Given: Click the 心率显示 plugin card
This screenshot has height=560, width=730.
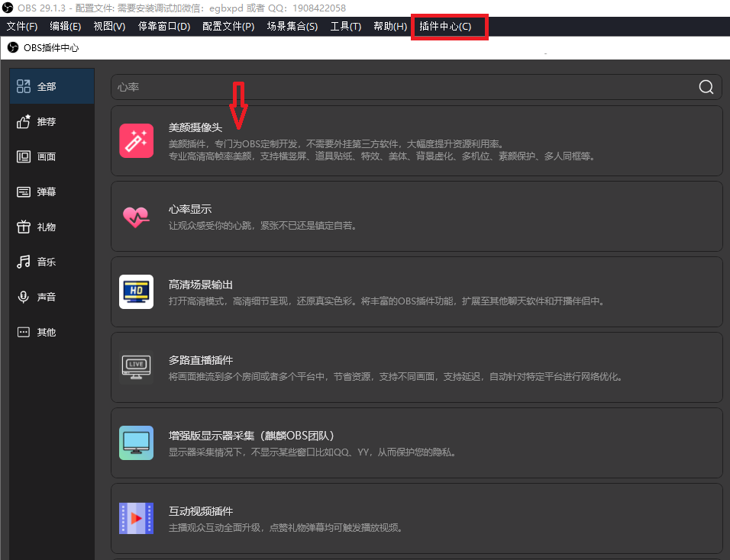Looking at the screenshot, I should click(416, 216).
